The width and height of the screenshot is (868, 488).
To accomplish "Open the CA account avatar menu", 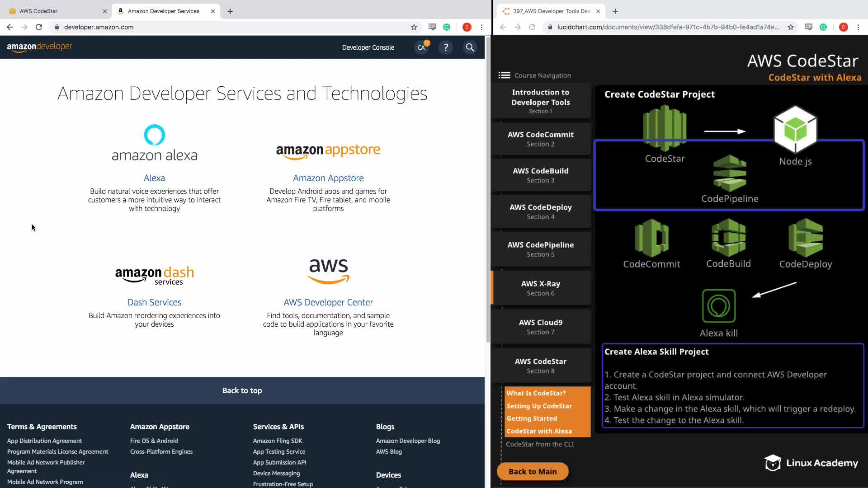I will (421, 47).
